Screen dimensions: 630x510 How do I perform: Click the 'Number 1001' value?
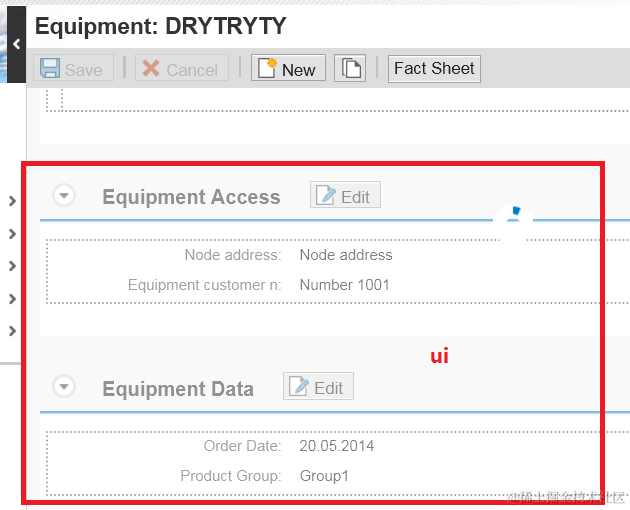click(x=344, y=285)
